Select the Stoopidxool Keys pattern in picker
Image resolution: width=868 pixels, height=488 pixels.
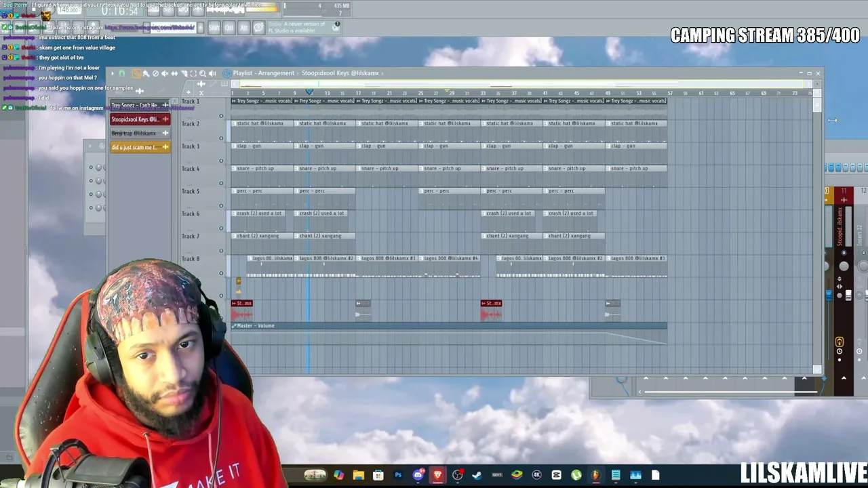coord(140,119)
